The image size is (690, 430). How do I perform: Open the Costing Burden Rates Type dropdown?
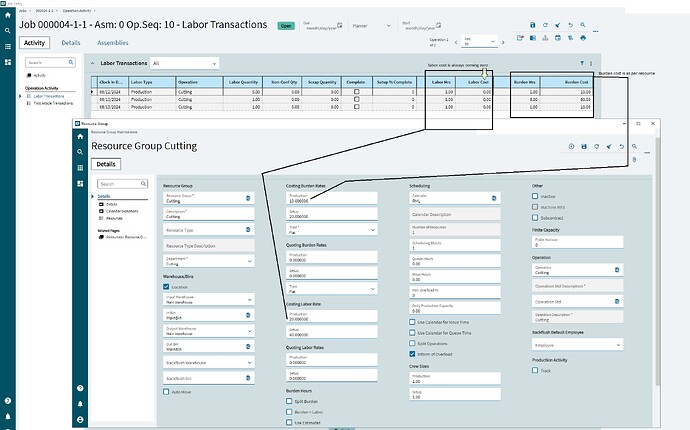[332, 230]
